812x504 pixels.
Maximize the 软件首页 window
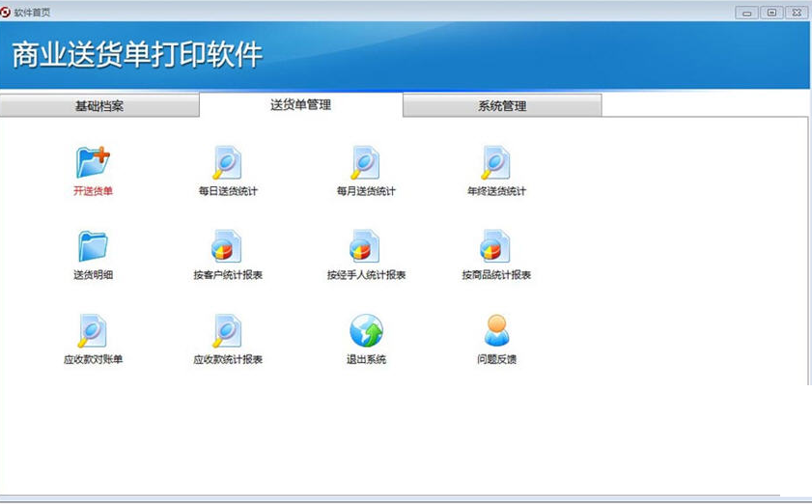point(771,13)
